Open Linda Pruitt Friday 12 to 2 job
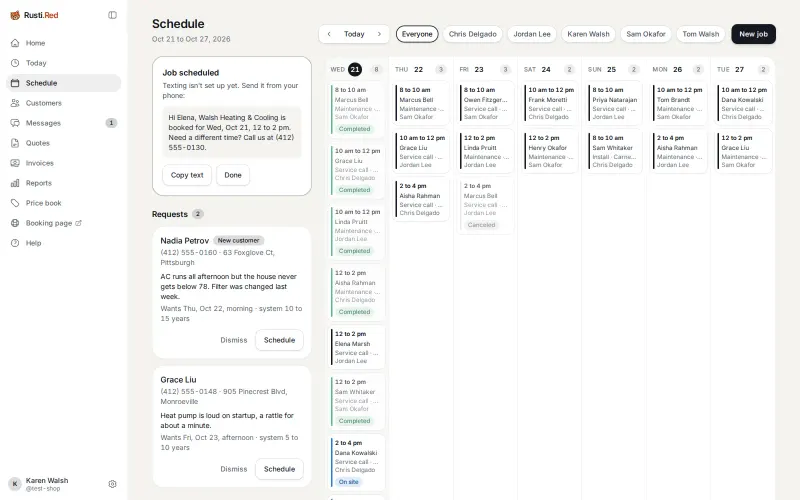Screen dimensions: 800x500 click(x=485, y=151)
